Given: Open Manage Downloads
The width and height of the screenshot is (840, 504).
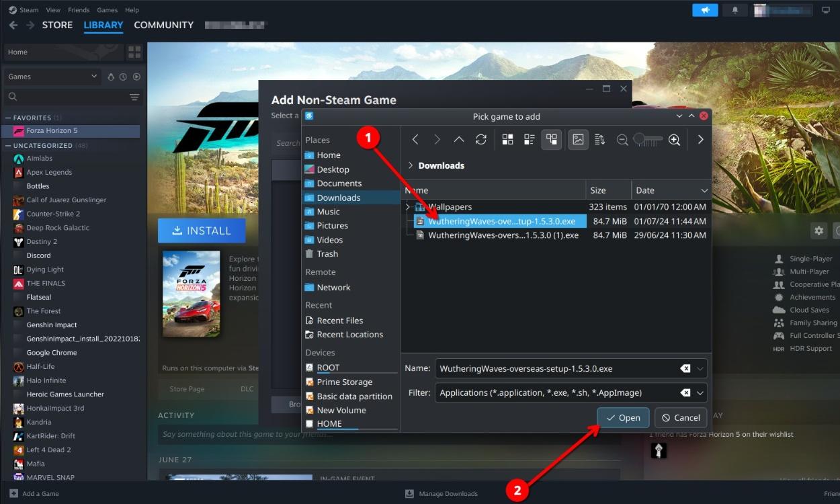Looking at the screenshot, I should [x=442, y=493].
